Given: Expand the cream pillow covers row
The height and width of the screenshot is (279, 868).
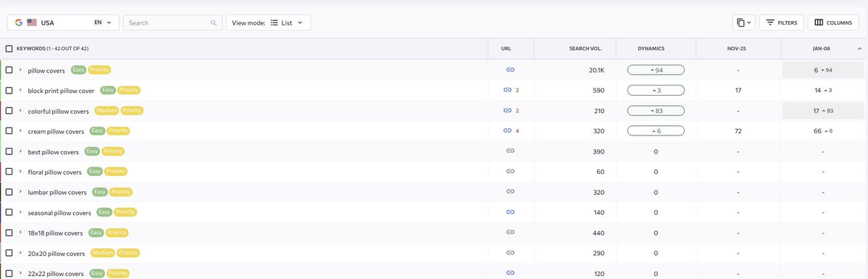Looking at the screenshot, I should point(20,131).
